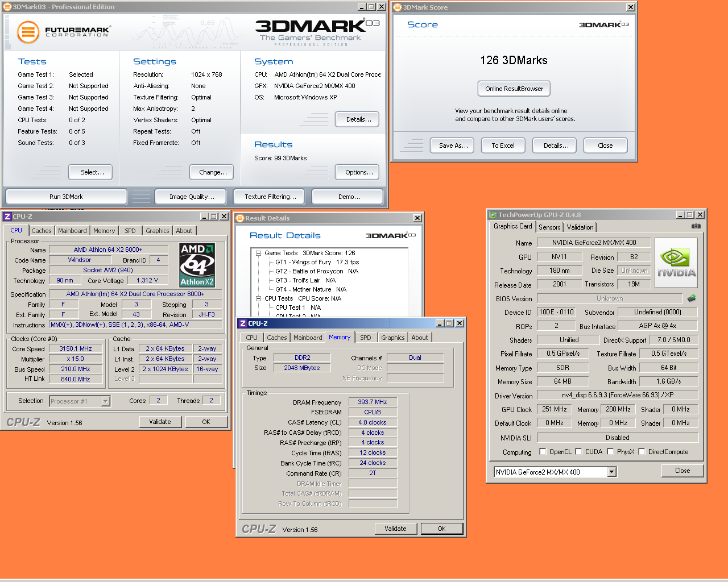Screen dimensions: 728x582
Task: Open the Mainboard tab in the front CPU-Z window
Action: coord(308,338)
